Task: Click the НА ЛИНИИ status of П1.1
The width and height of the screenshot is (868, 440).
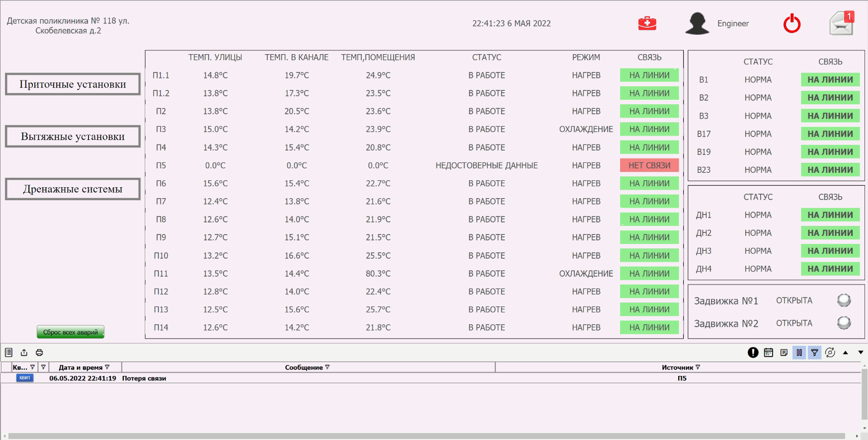Action: point(649,75)
